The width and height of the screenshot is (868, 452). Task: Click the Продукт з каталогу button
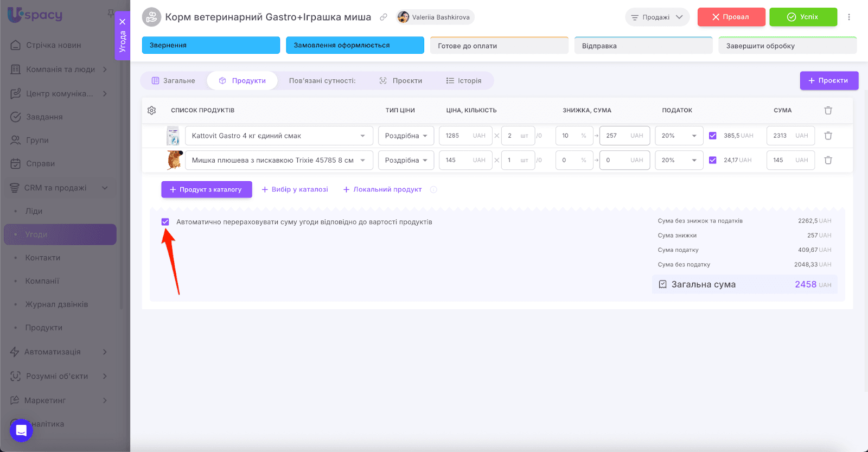pyautogui.click(x=206, y=189)
